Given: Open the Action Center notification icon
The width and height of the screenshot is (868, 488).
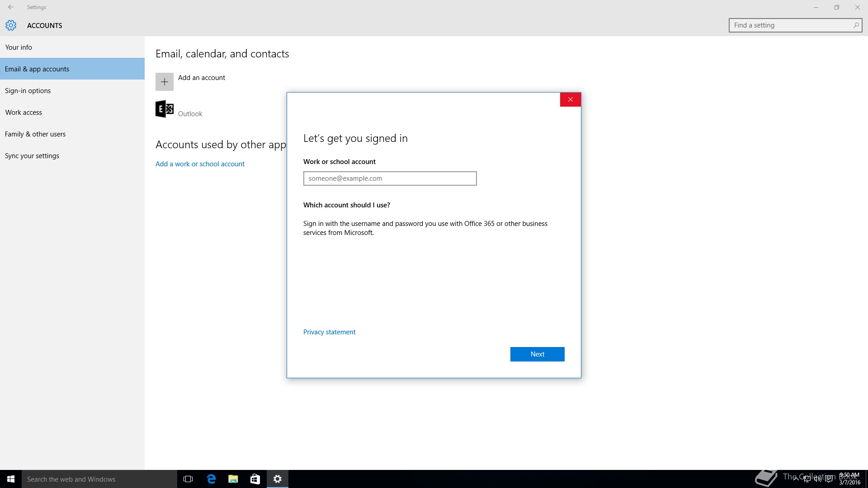Looking at the screenshot, I should point(829,479).
